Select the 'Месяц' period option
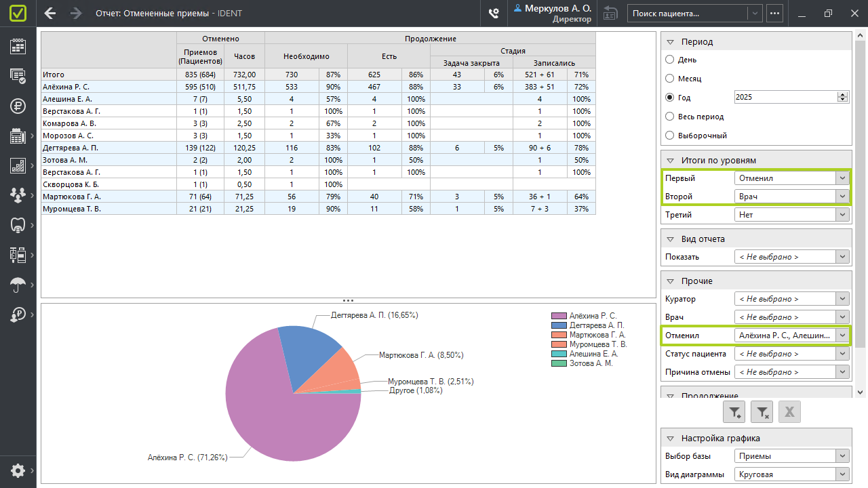Viewport: 868px width, 488px height. coord(670,79)
